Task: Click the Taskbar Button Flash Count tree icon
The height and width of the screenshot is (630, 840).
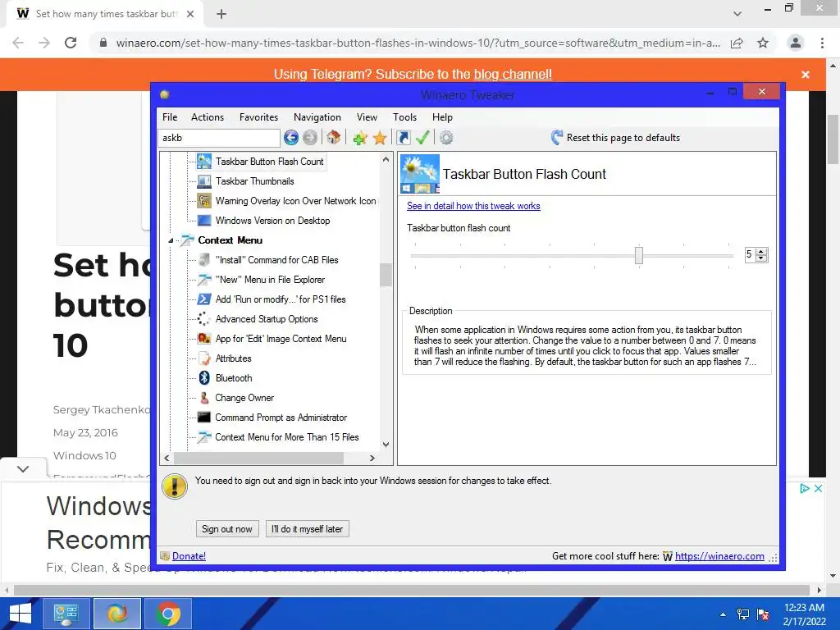Action: [204, 162]
